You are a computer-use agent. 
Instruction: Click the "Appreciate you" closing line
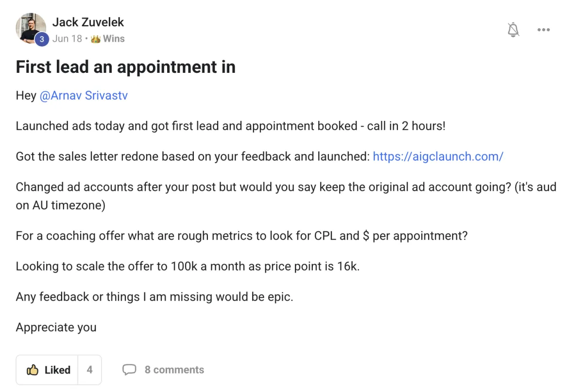click(56, 327)
